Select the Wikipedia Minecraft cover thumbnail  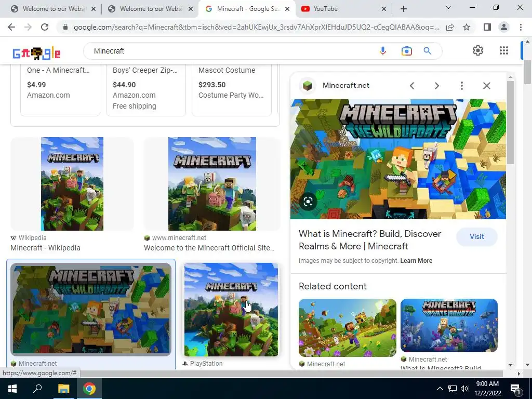click(72, 184)
